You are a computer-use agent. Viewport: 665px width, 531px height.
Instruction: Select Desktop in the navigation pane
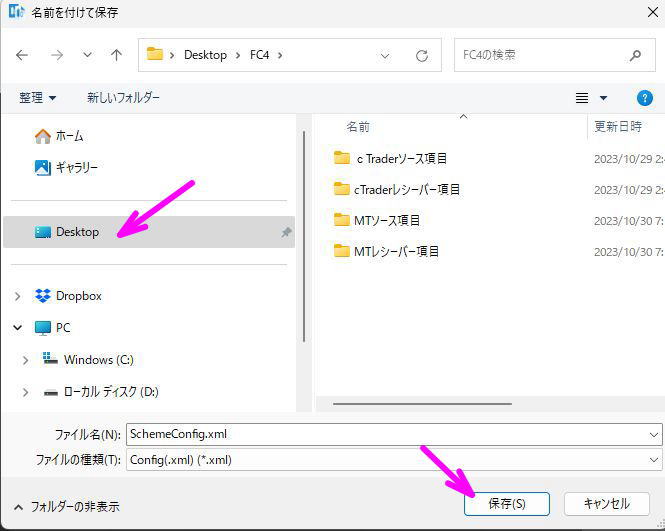(x=148, y=232)
